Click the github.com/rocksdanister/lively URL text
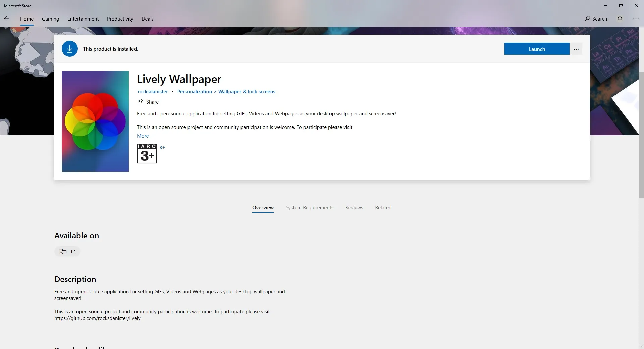Viewport: 644px width, 349px height. [97, 318]
